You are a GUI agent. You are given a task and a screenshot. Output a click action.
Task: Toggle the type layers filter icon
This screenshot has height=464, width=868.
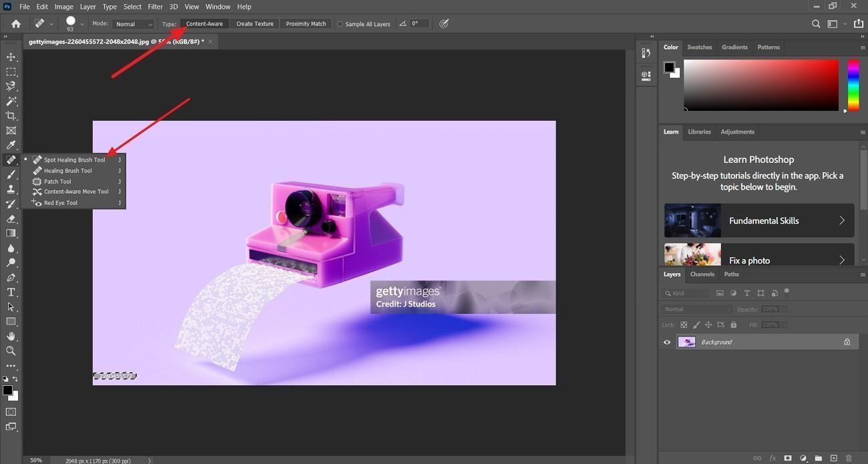[746, 293]
